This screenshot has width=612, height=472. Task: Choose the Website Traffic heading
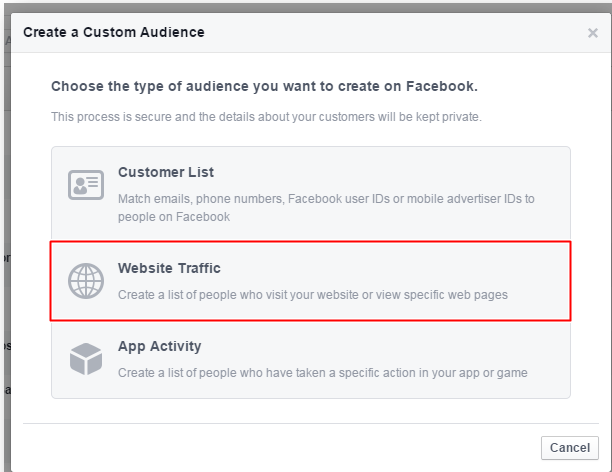[x=169, y=268]
